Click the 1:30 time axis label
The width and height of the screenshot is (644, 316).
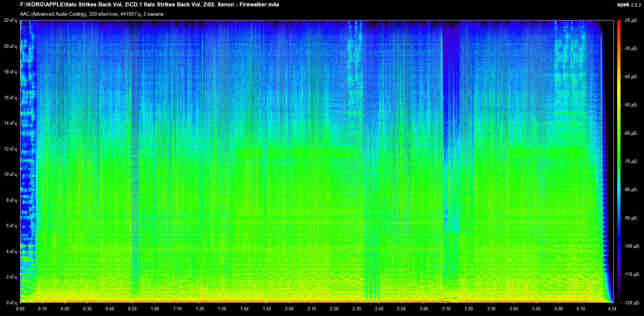pyautogui.click(x=222, y=309)
